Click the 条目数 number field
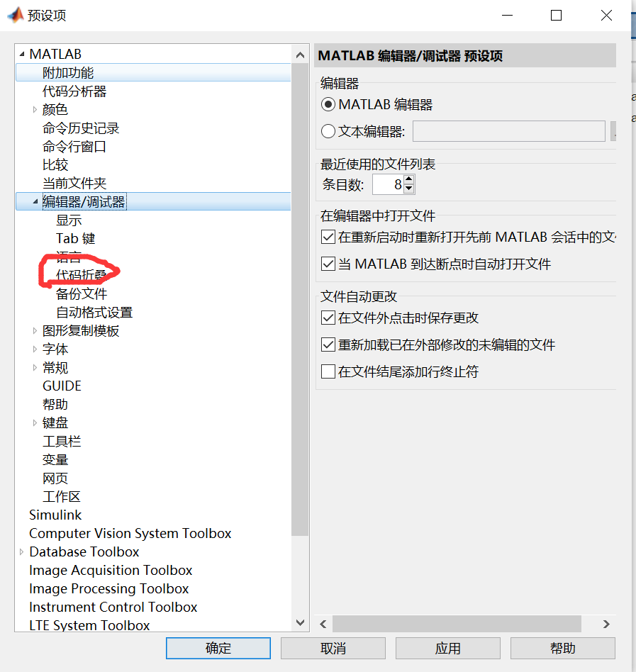 pos(388,184)
